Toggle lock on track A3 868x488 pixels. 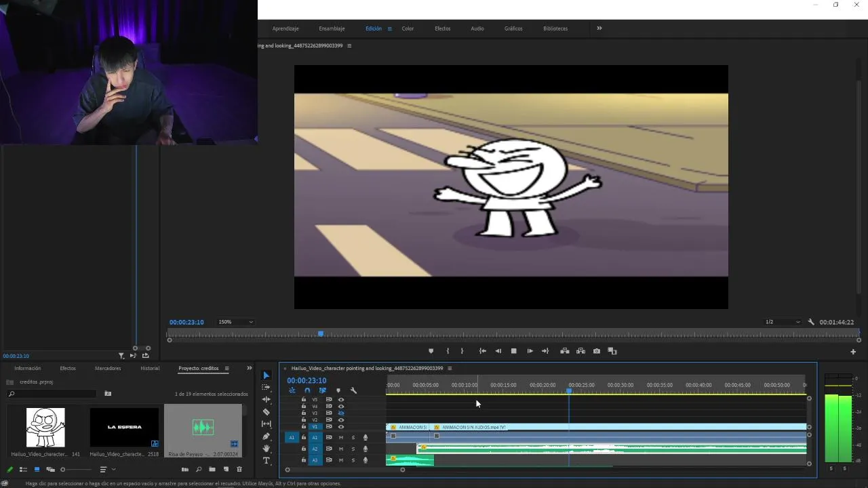304,460
